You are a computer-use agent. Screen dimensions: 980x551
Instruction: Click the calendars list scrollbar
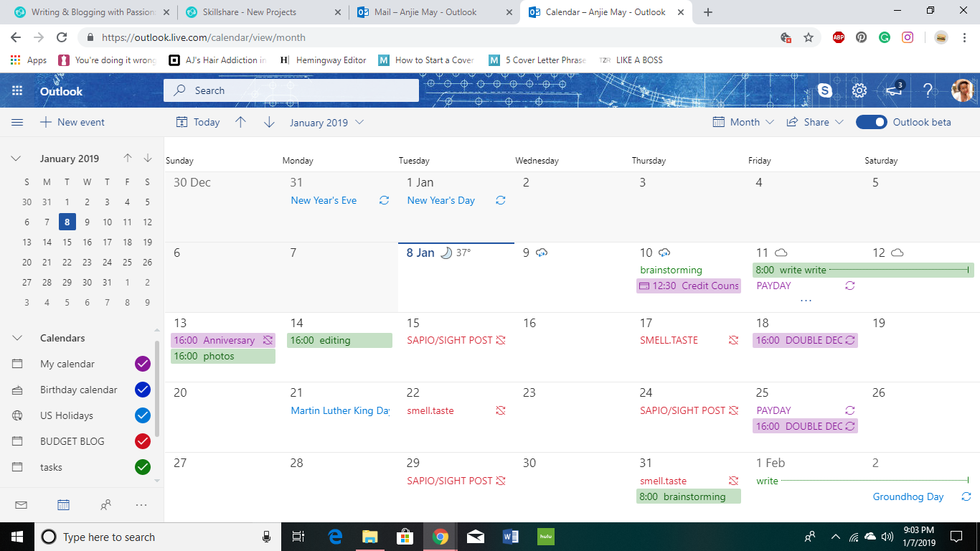157,387
